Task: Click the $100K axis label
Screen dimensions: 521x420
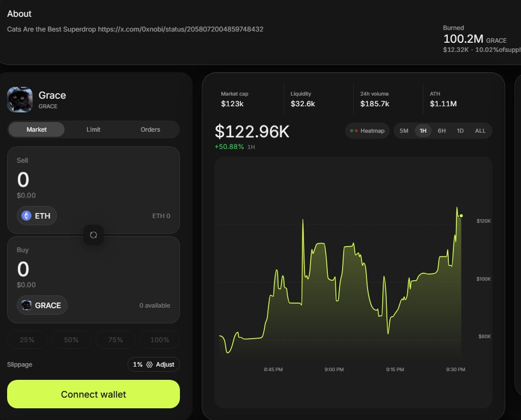Action: [483, 279]
